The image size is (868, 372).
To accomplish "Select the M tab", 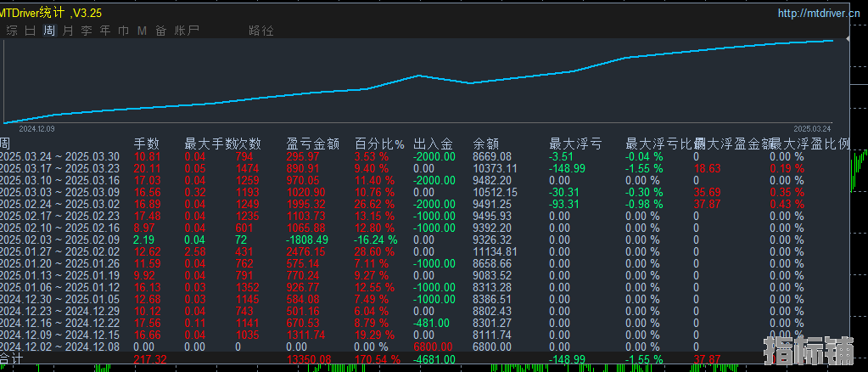I will tap(143, 31).
